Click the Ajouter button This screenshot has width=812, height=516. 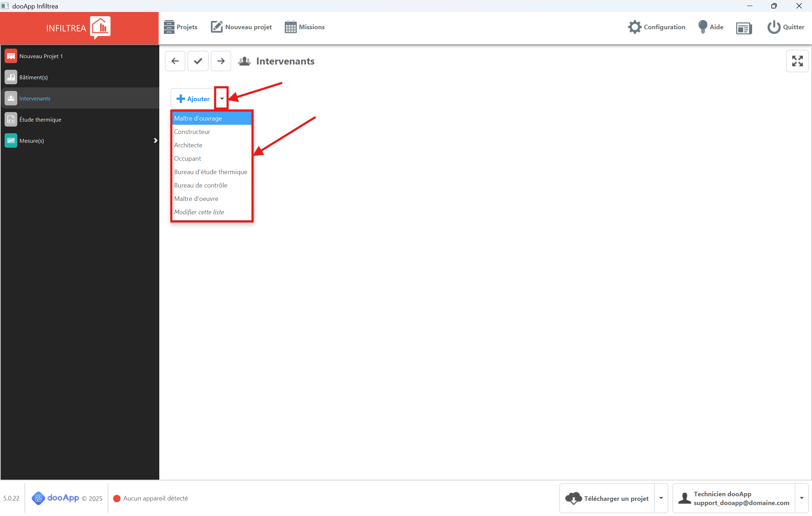[193, 99]
